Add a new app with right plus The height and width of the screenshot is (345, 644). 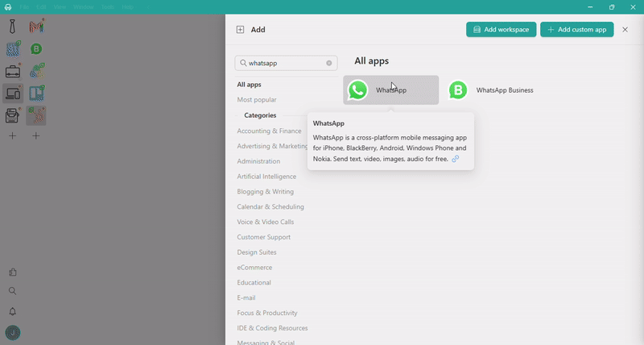pos(36,135)
